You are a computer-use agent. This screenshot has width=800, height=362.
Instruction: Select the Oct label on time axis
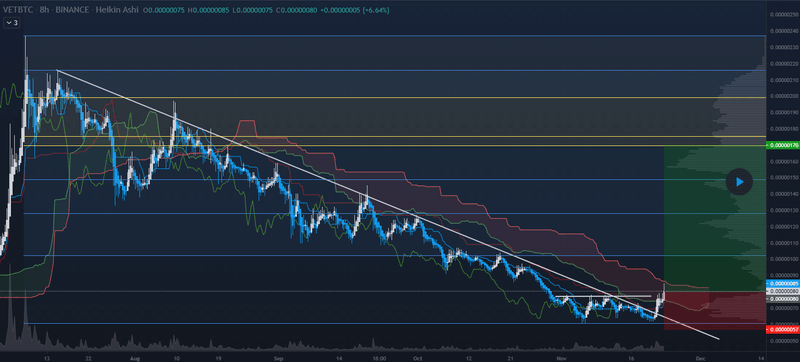point(418,358)
